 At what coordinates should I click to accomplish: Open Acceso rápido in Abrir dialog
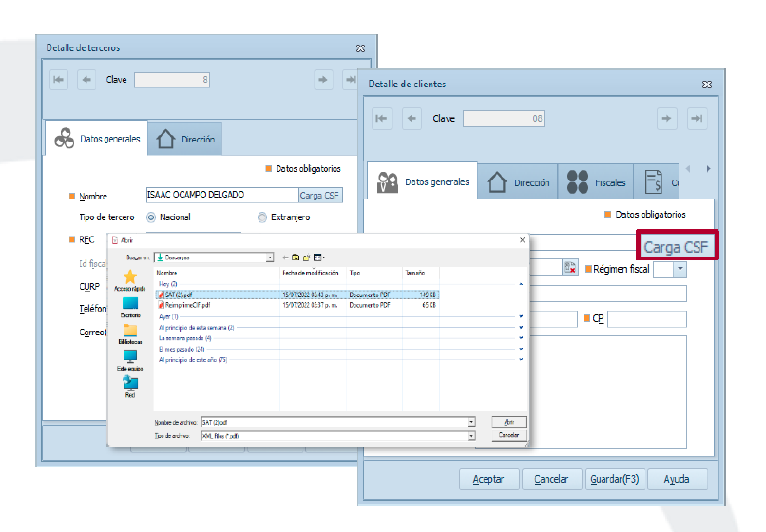pos(130,280)
